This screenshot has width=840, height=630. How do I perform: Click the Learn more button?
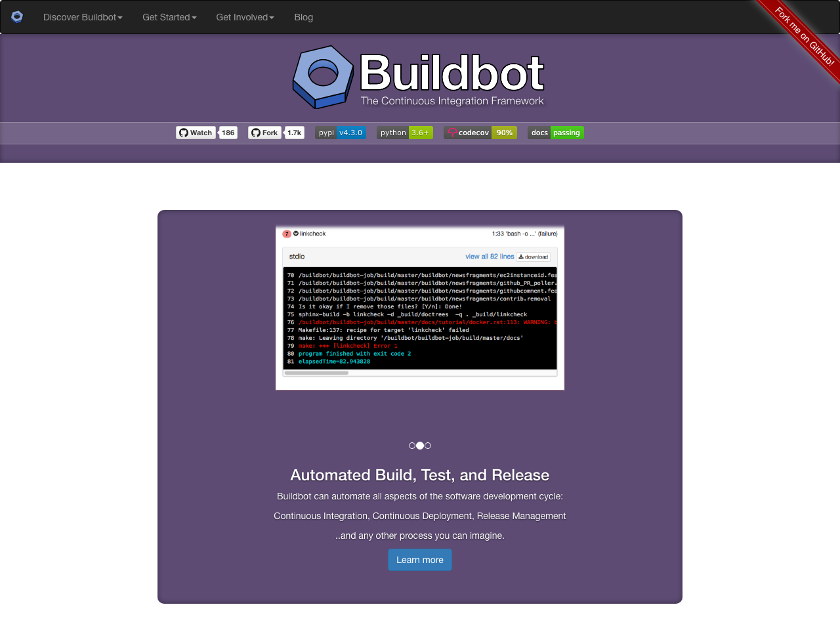click(x=419, y=560)
